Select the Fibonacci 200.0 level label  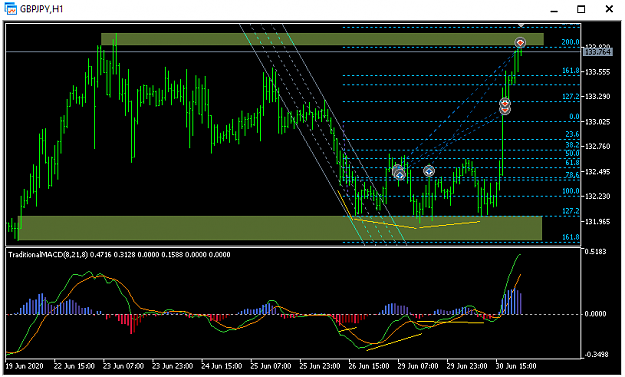tap(570, 42)
